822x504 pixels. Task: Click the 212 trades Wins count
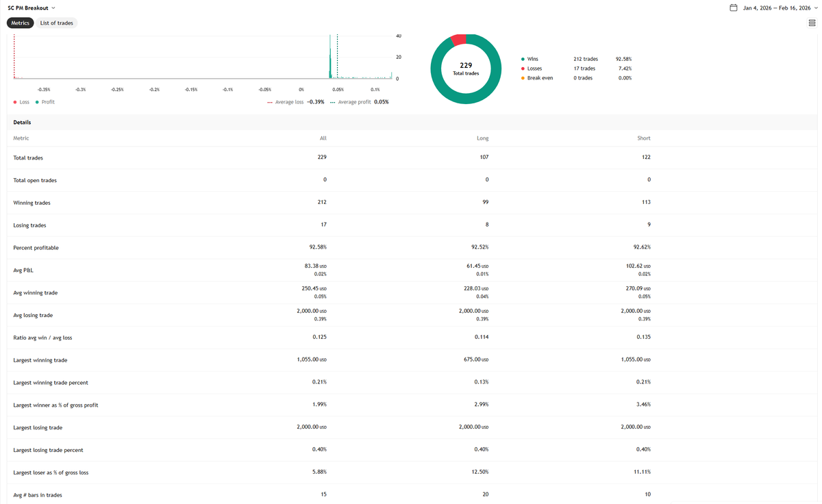[x=586, y=59]
